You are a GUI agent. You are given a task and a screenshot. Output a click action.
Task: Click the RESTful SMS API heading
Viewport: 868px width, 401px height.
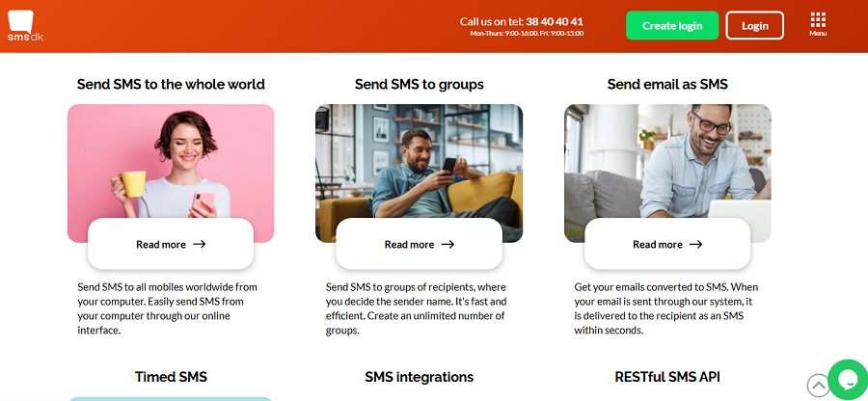coord(667,377)
